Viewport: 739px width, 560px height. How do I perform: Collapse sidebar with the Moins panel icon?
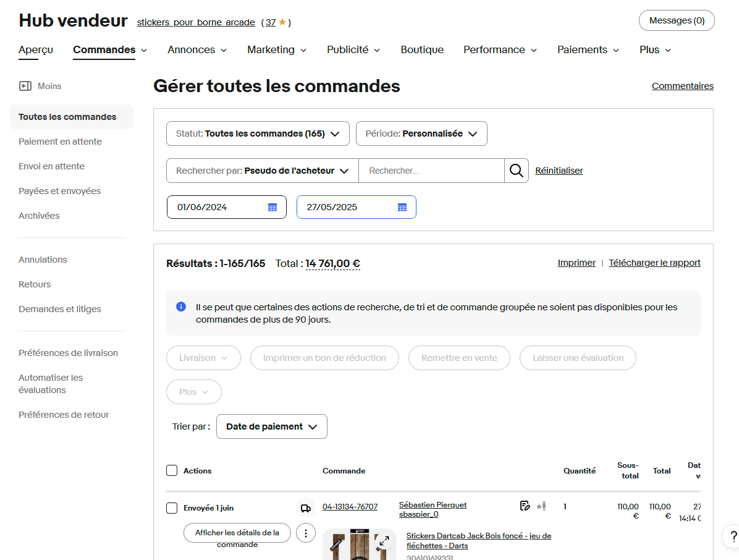pyautogui.click(x=25, y=86)
